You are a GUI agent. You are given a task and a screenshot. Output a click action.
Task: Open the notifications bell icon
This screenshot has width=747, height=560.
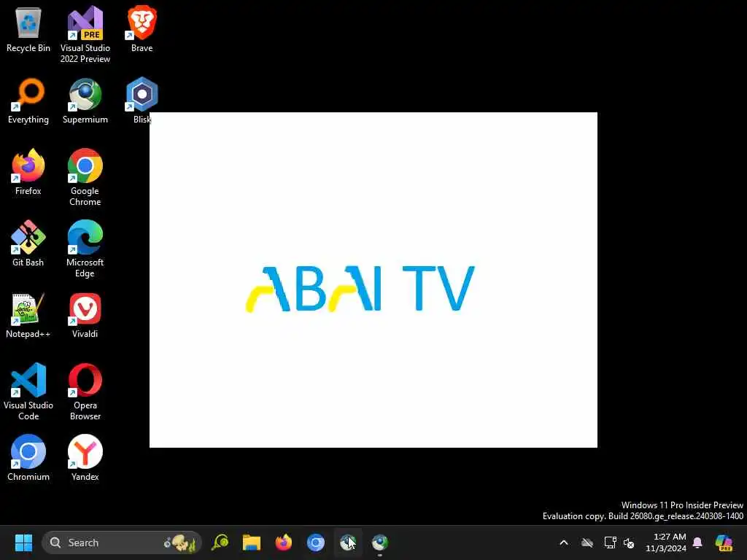click(x=697, y=542)
